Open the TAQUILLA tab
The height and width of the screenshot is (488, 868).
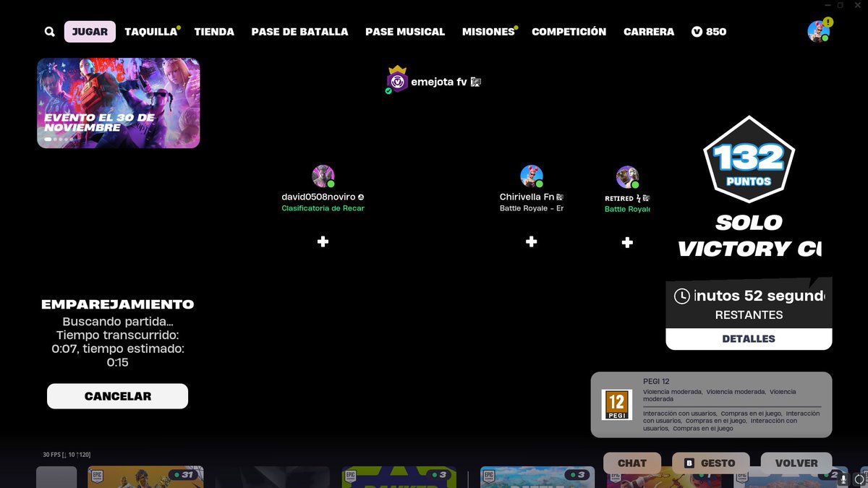pyautogui.click(x=151, y=32)
